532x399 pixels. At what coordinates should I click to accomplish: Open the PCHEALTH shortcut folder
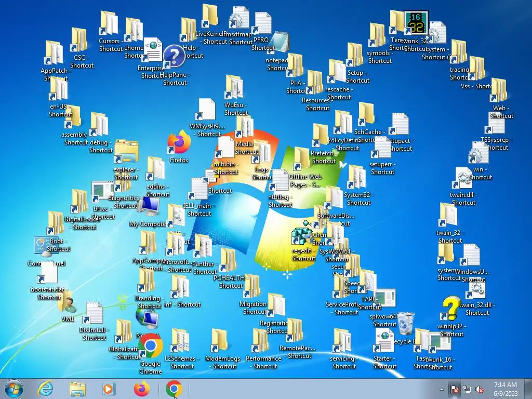tap(228, 260)
